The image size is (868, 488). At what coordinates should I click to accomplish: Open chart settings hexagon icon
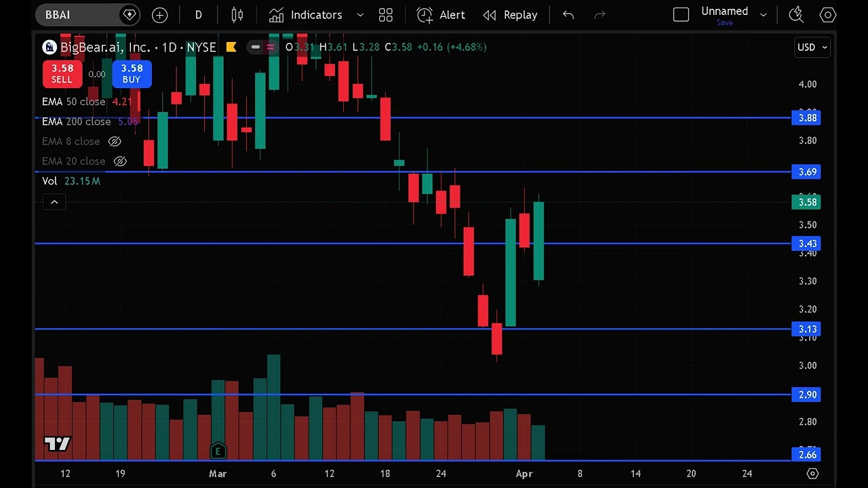827,15
